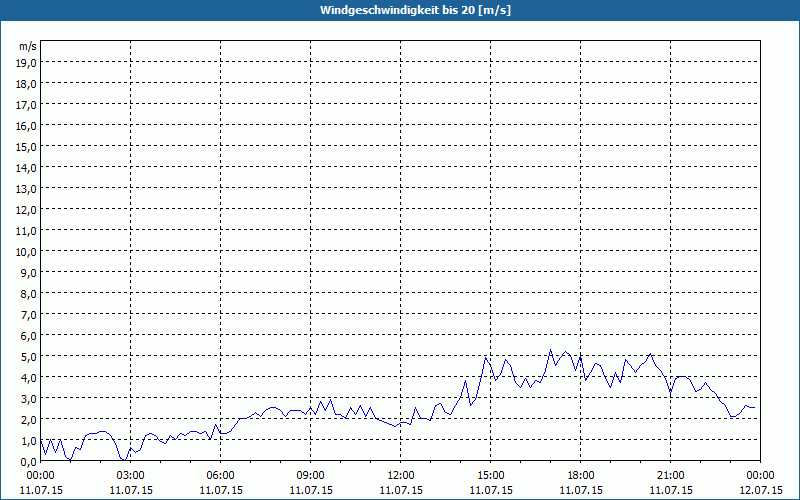800x500 pixels.
Task: Click the "8,0" y-axis value
Action: pos(29,294)
